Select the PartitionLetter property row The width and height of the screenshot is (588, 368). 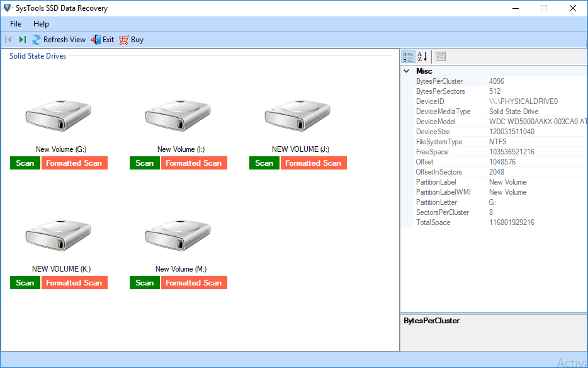(x=500, y=202)
